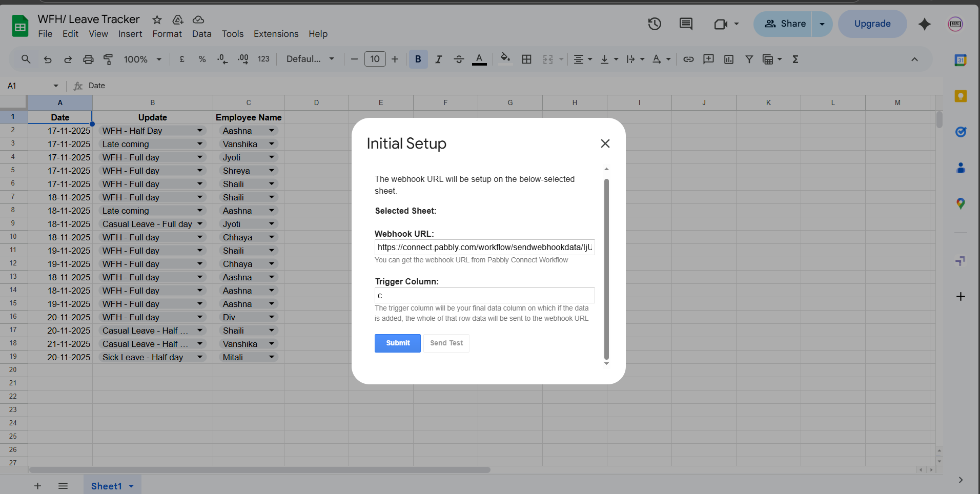Click the Webhook URL input field

[484, 247]
